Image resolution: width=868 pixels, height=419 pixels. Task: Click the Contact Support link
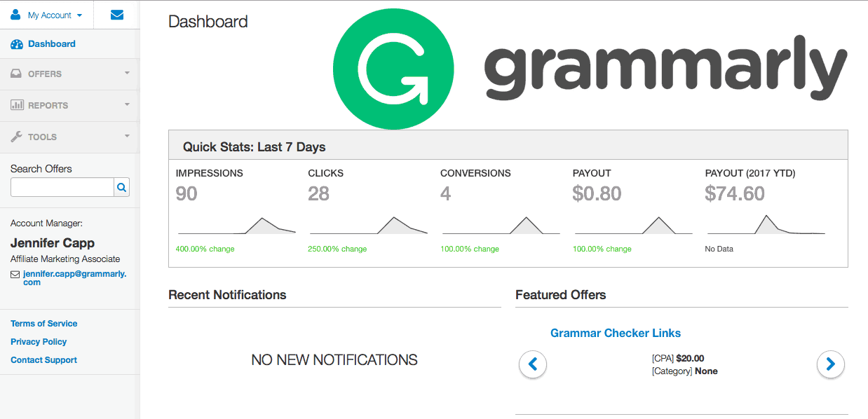[x=43, y=359]
